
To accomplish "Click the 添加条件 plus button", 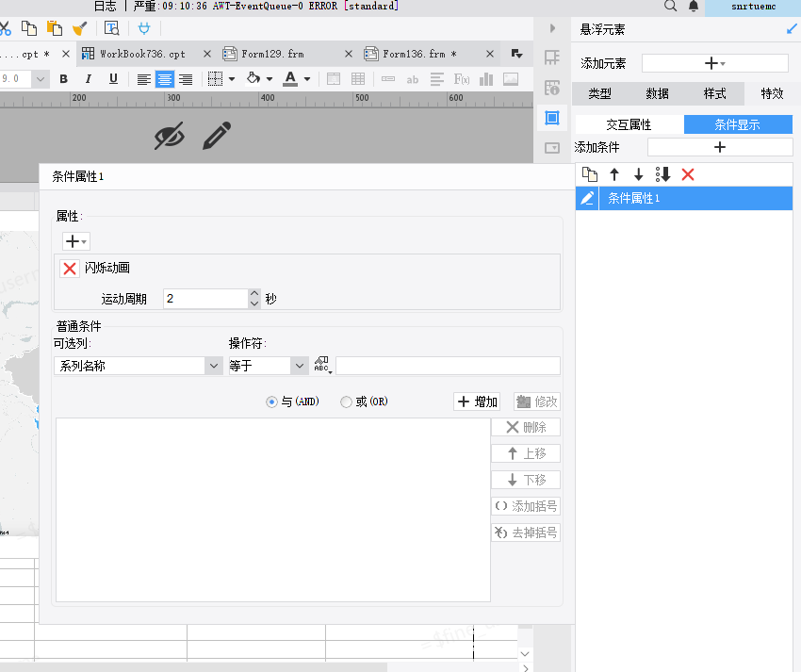I will [x=720, y=147].
